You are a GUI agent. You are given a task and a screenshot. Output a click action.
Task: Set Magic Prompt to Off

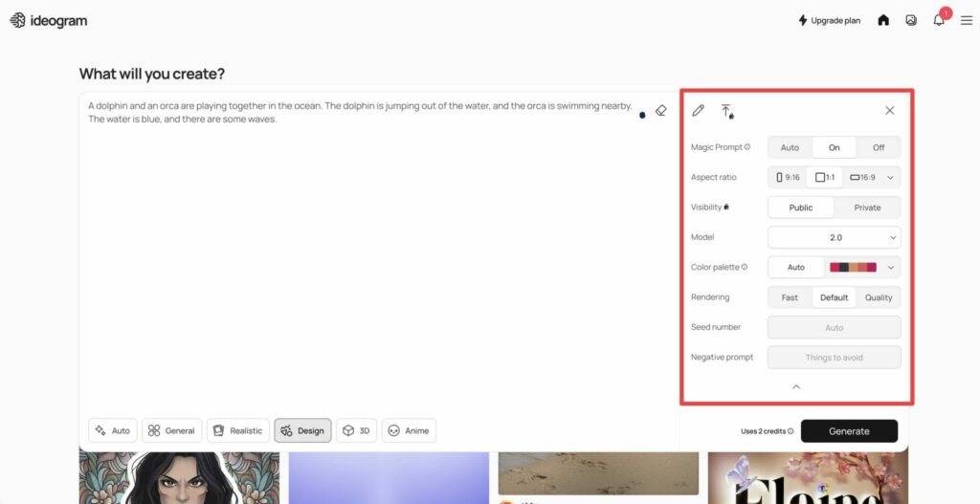[x=879, y=148]
